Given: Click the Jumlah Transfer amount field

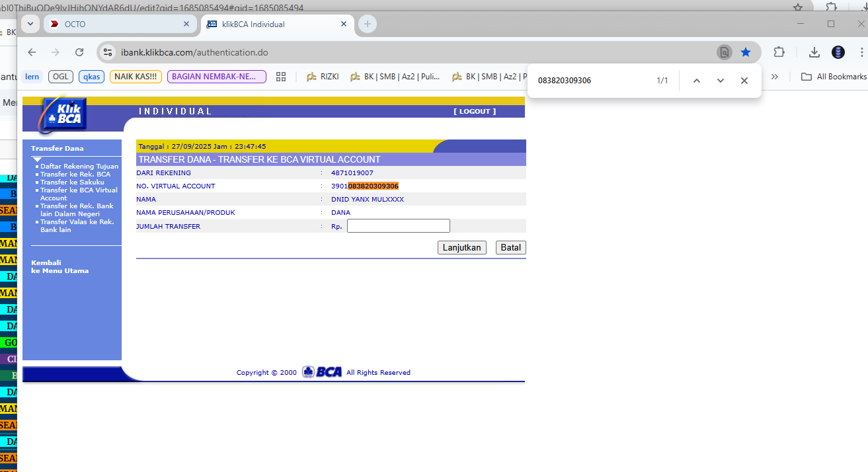Looking at the screenshot, I should (x=399, y=226).
